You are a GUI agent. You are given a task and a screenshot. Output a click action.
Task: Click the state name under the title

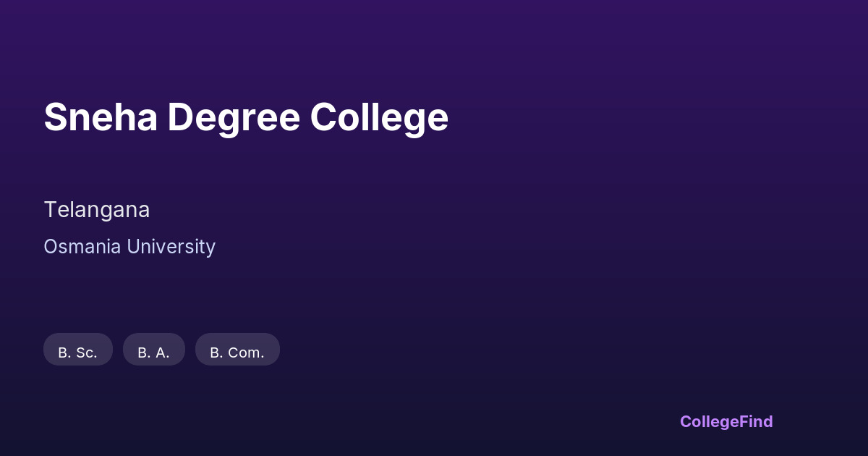tap(97, 210)
